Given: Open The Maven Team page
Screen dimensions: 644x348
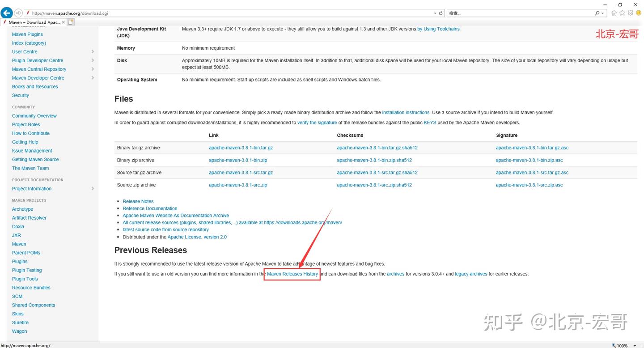Looking at the screenshot, I should point(30,168).
